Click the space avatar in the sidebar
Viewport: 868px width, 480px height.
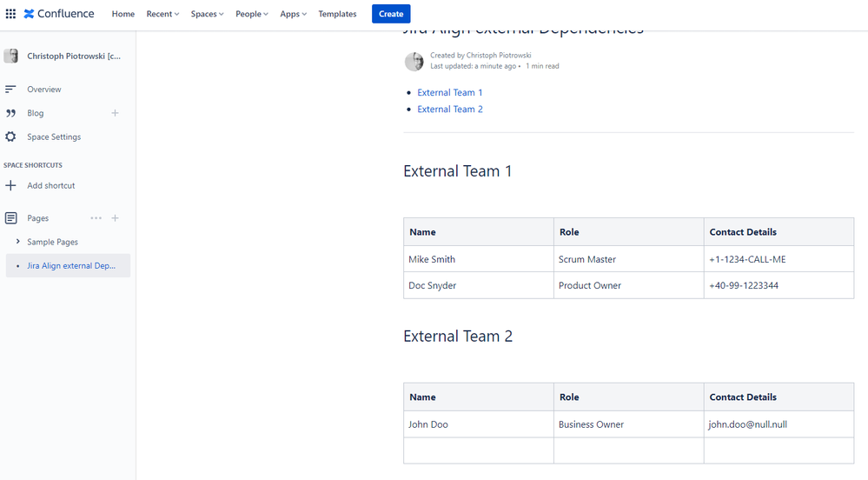click(10, 56)
